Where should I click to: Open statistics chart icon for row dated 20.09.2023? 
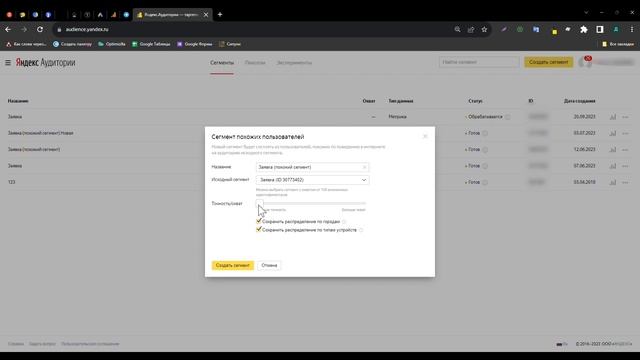pyautogui.click(x=613, y=117)
